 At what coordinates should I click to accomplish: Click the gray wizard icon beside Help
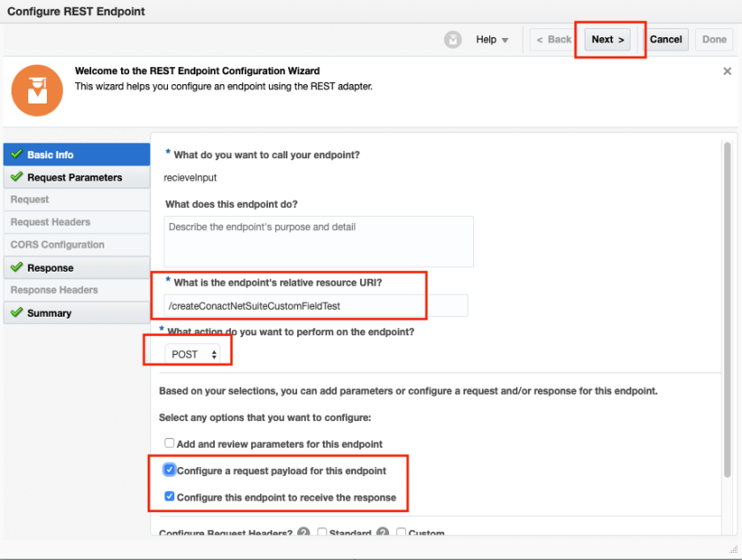click(453, 40)
